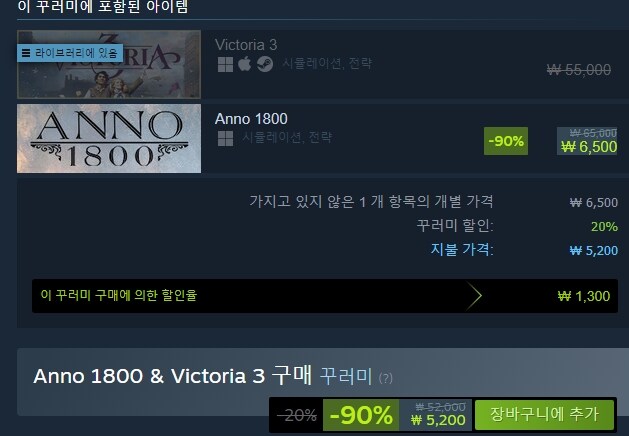Open the Anno 1800 capsule image
The width and height of the screenshot is (629, 436).
click(109, 138)
